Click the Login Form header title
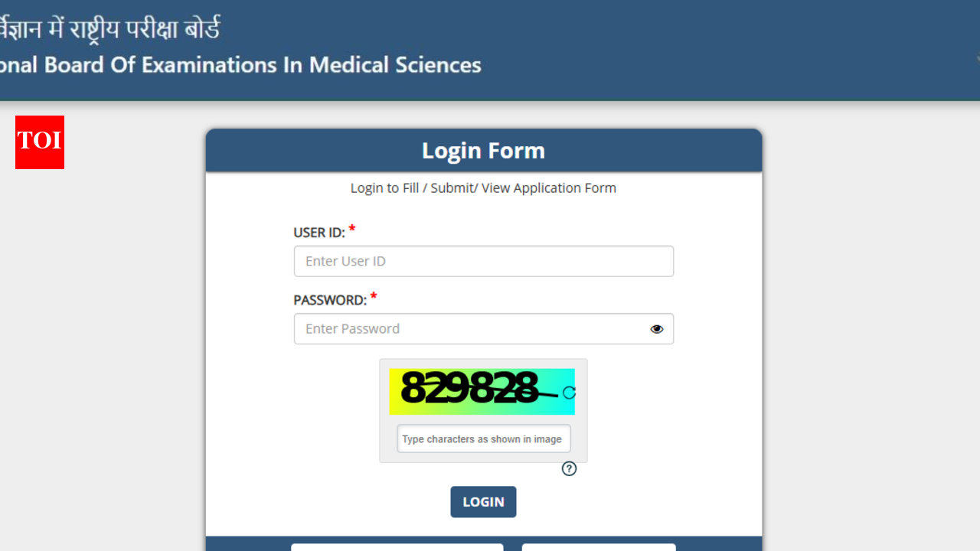The width and height of the screenshot is (980, 551). [483, 151]
